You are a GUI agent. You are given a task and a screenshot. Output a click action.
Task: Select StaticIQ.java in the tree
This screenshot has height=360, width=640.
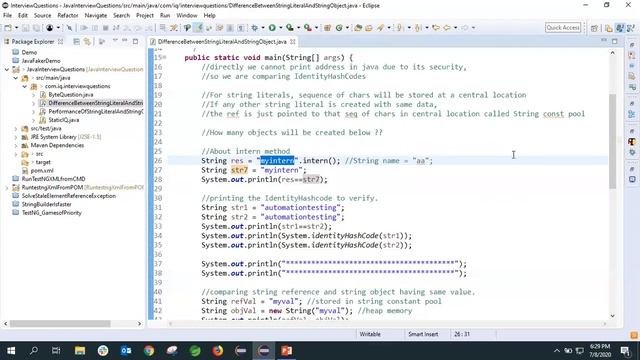(64, 120)
